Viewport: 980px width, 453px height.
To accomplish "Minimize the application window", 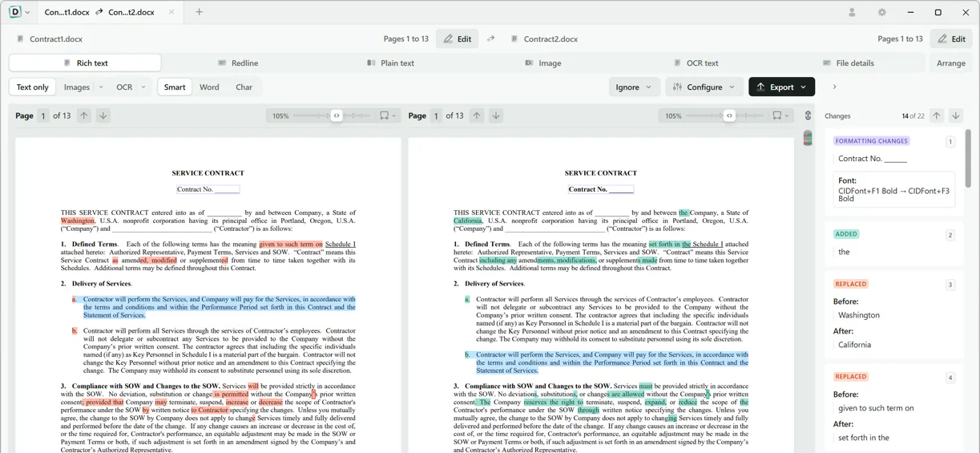I will pos(910,12).
